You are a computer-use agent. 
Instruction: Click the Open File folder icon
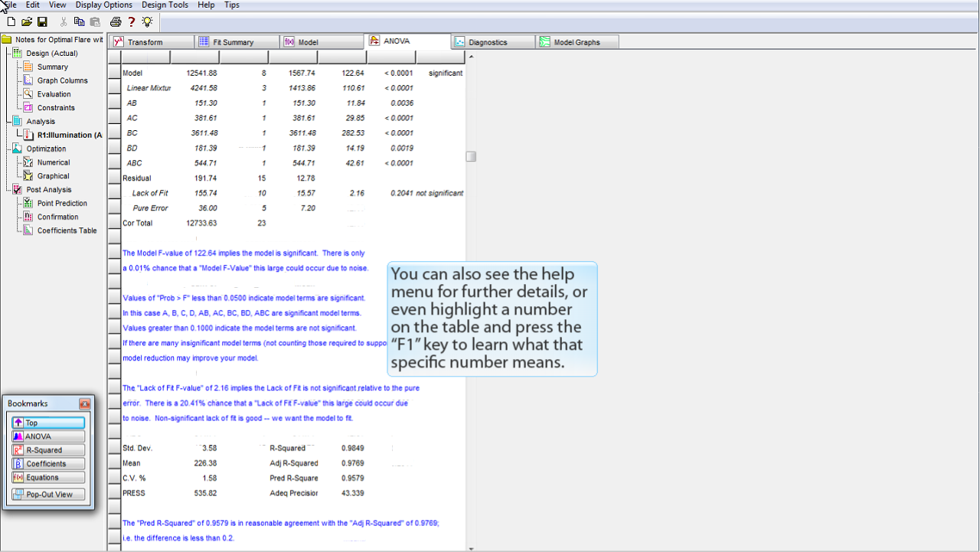(x=27, y=22)
